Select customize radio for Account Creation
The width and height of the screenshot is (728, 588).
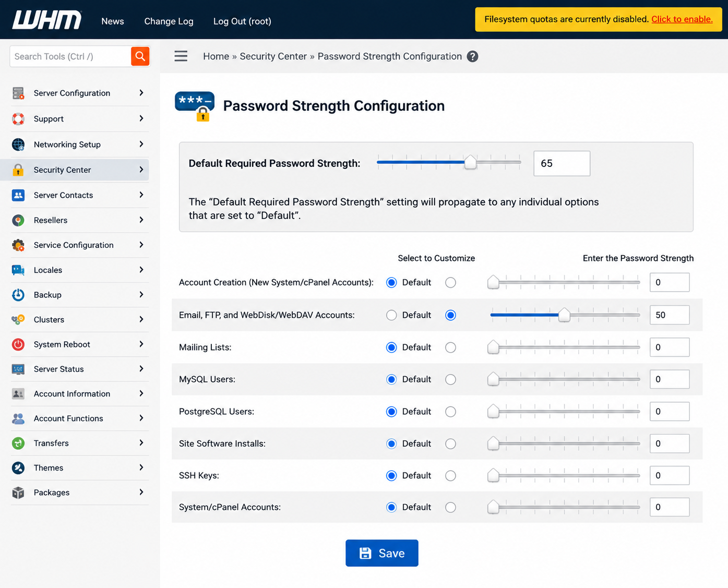450,282
